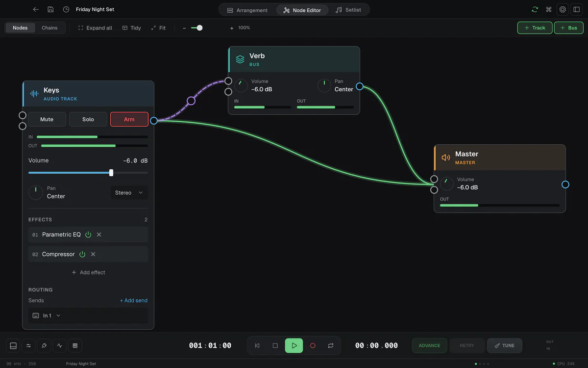
Task: Add a new Bus
Action: tap(569, 28)
